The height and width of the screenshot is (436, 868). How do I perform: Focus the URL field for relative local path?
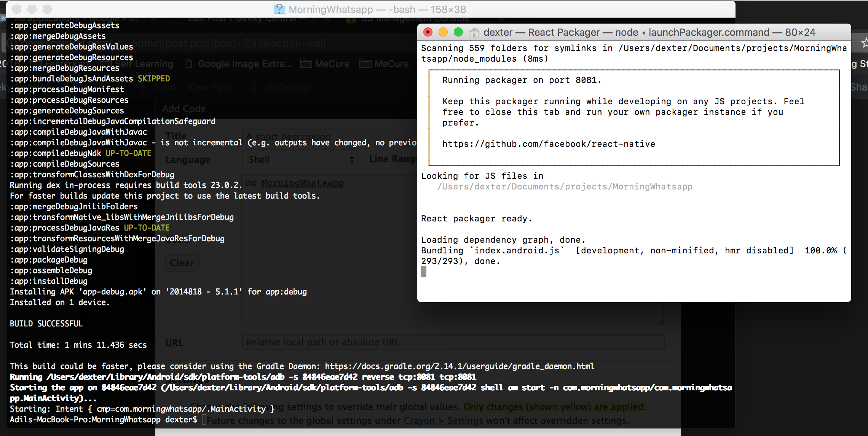(x=453, y=342)
